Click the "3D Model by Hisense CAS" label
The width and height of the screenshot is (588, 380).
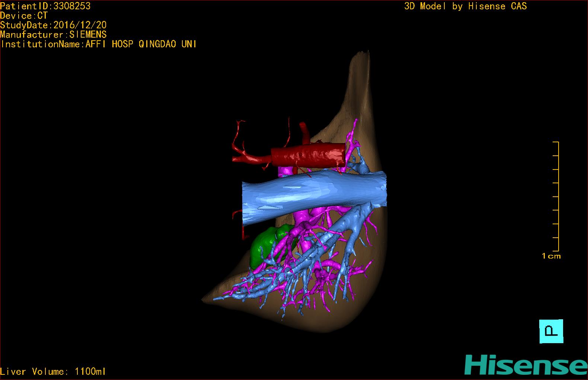(466, 6)
